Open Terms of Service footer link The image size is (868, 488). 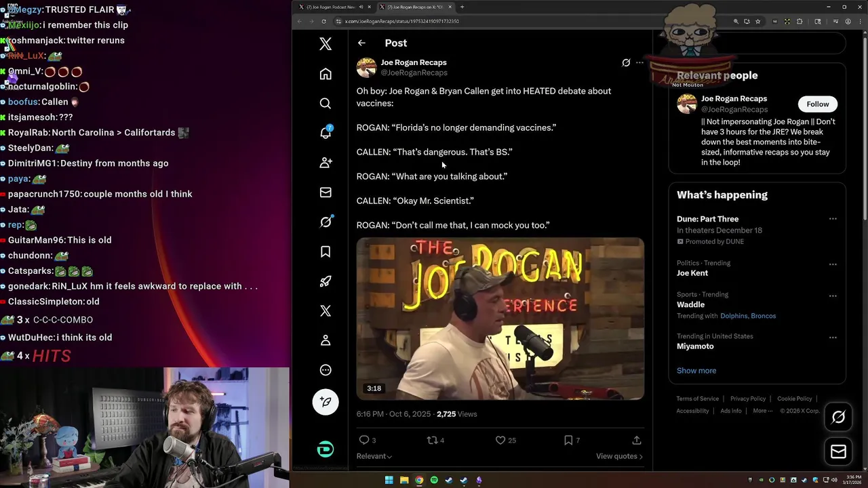tap(697, 399)
